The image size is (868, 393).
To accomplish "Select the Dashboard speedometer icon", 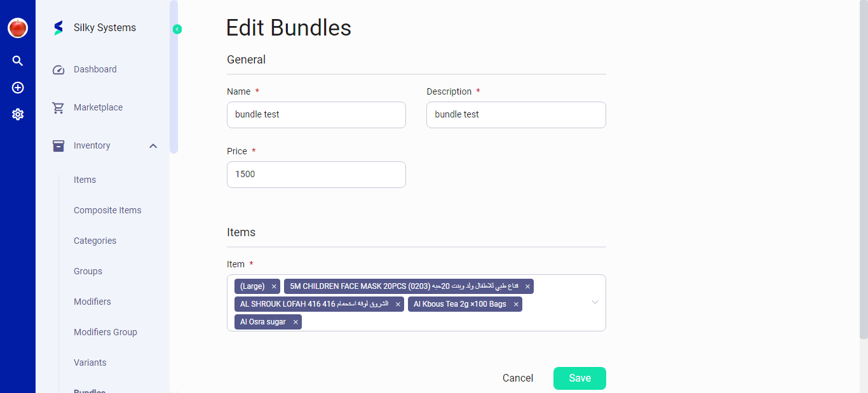I will point(58,69).
